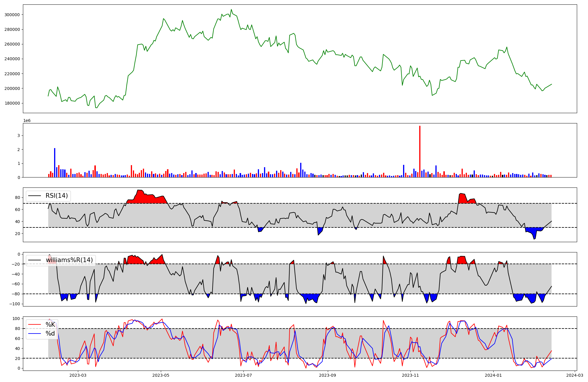Click the 1e6 volume scale label

pos(27,121)
